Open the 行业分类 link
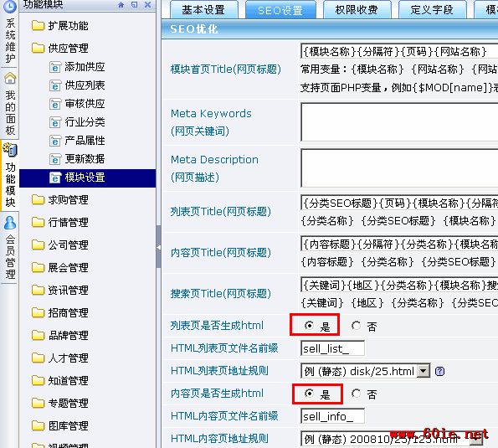Screen dimensions: 498x448 coord(85,122)
